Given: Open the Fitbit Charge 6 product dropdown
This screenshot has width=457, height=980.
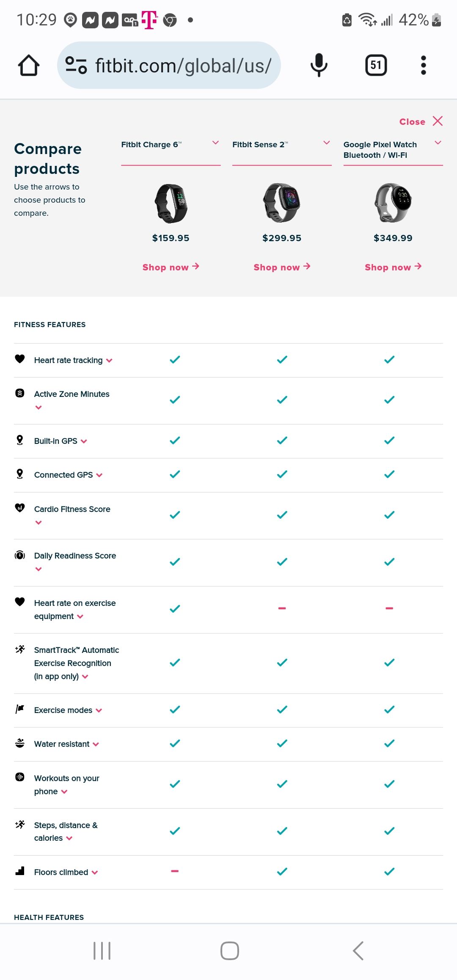Looking at the screenshot, I should click(215, 143).
